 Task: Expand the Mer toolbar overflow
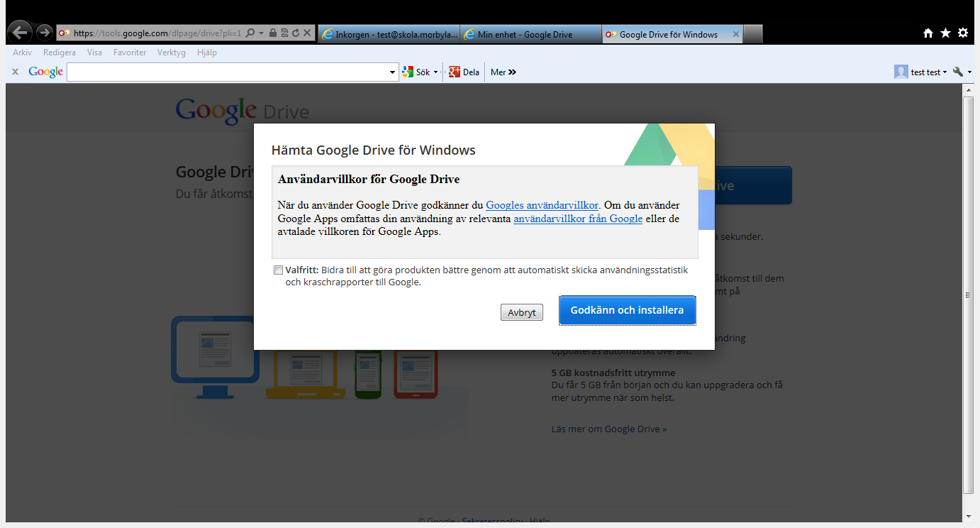[503, 72]
